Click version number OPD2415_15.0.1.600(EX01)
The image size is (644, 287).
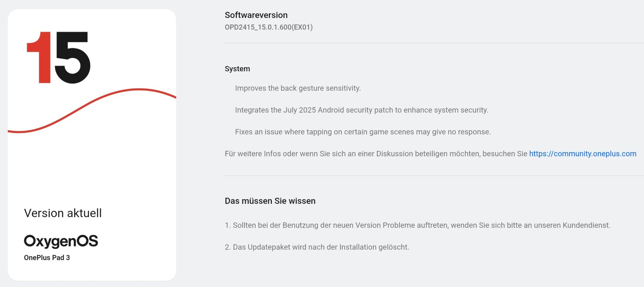[x=269, y=27]
